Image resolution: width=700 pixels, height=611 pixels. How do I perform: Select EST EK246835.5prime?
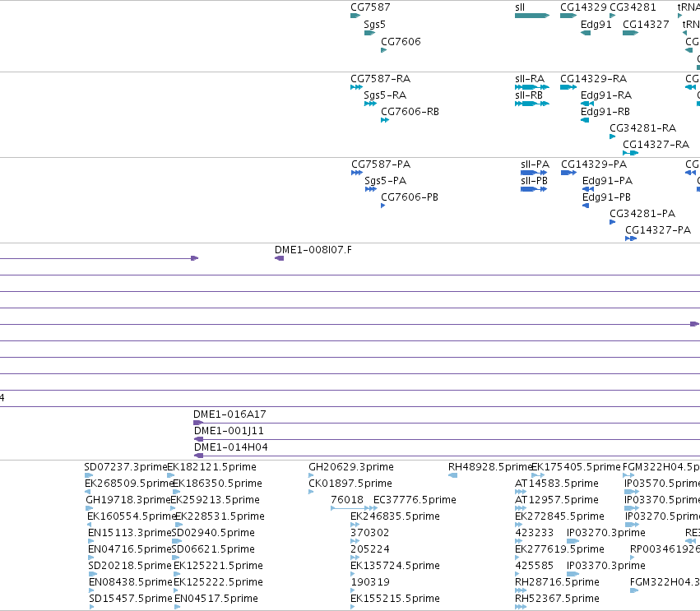click(x=395, y=516)
